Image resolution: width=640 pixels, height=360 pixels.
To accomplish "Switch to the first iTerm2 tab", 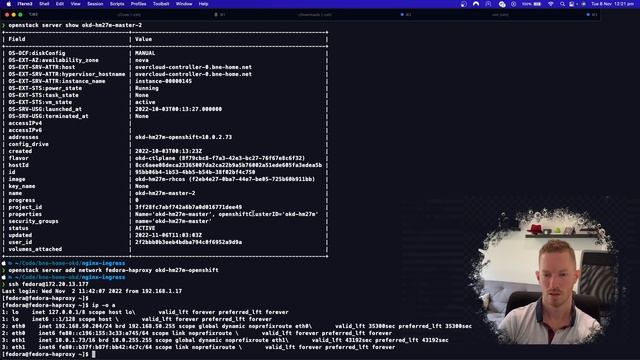I will coord(129,15).
